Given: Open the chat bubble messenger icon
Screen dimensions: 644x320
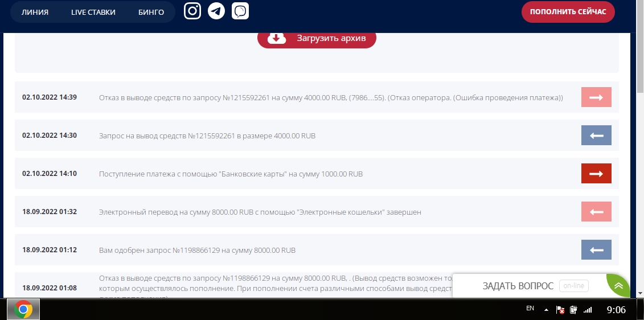Looking at the screenshot, I should coord(240,11).
